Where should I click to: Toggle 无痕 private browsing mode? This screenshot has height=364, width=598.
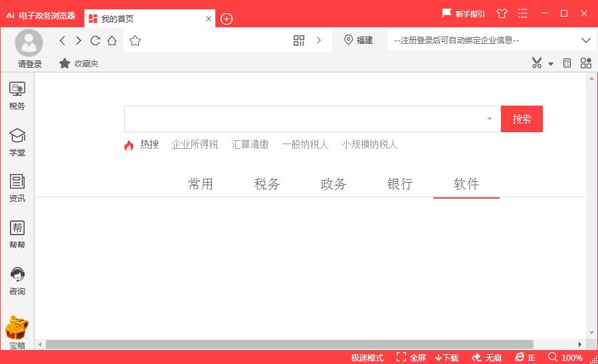click(486, 357)
